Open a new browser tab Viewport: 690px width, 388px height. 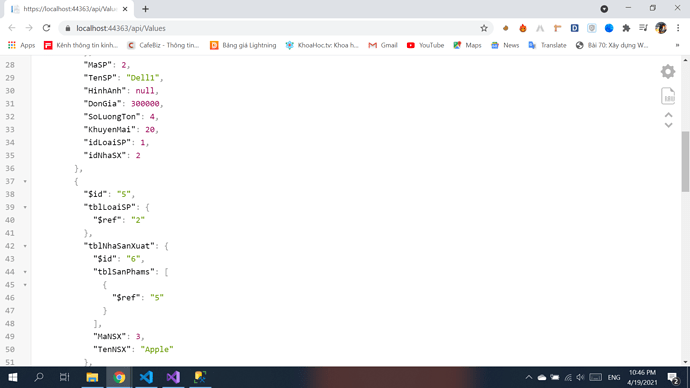tap(145, 9)
